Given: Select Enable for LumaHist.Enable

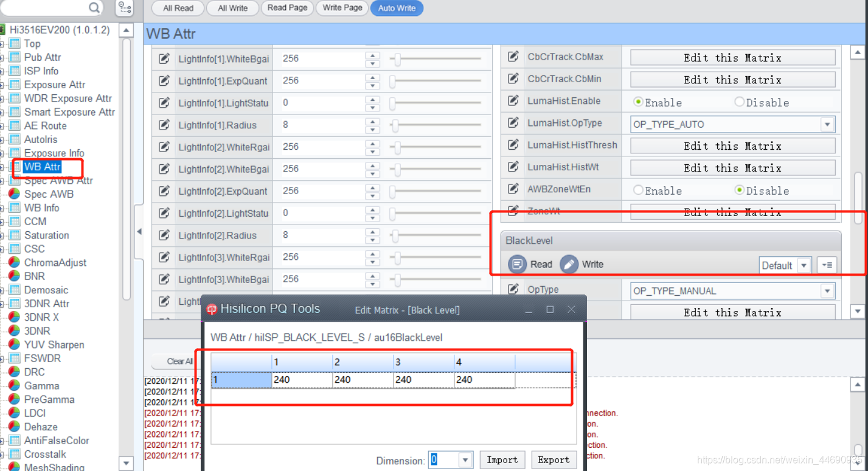Looking at the screenshot, I should (x=638, y=102).
